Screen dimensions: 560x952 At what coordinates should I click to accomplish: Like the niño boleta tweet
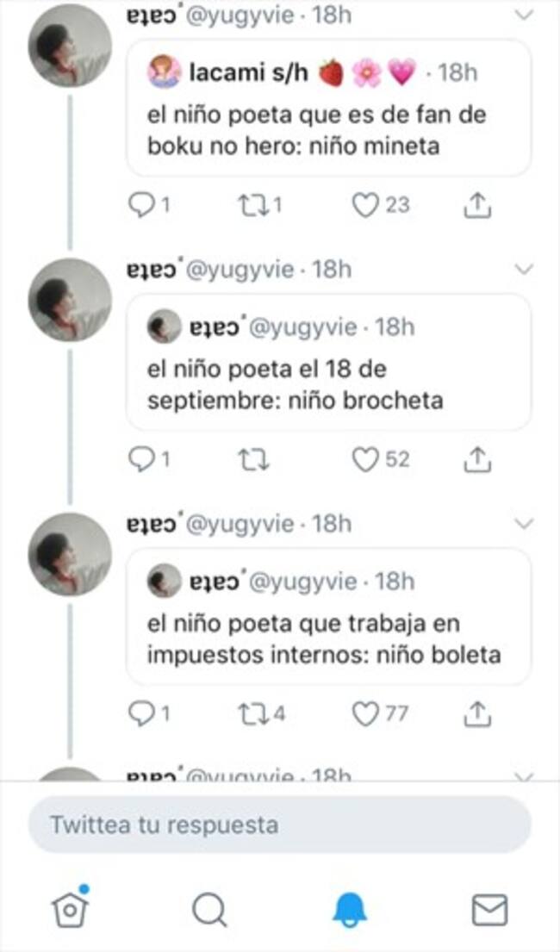[368, 713]
